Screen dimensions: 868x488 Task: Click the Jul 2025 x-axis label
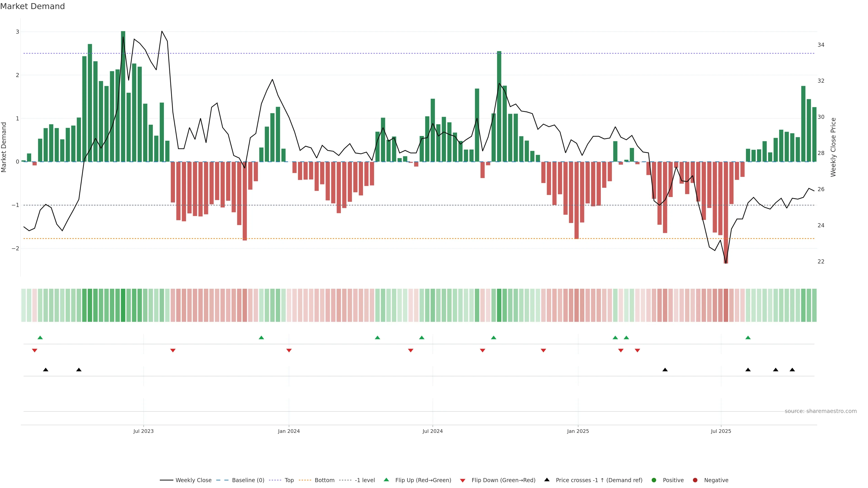pos(721,431)
